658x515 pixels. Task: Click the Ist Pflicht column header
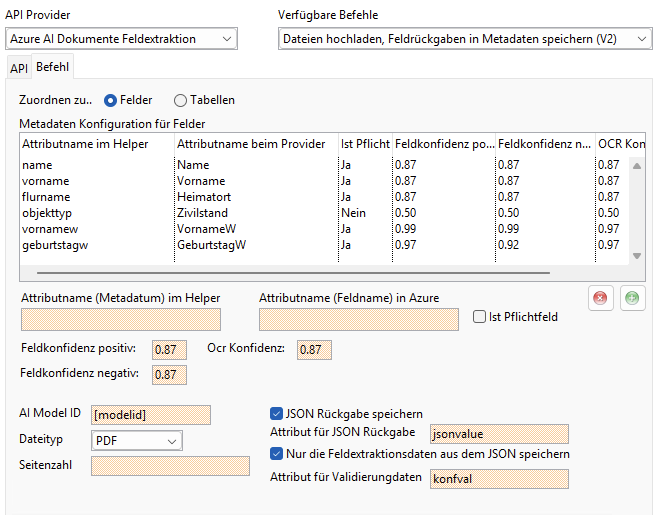pos(365,145)
